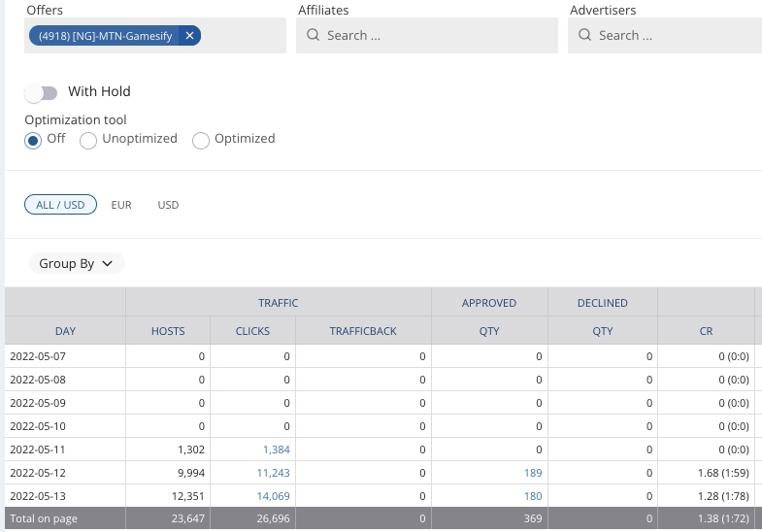
Task: Select the Unoptimized radio option
Action: tap(88, 140)
